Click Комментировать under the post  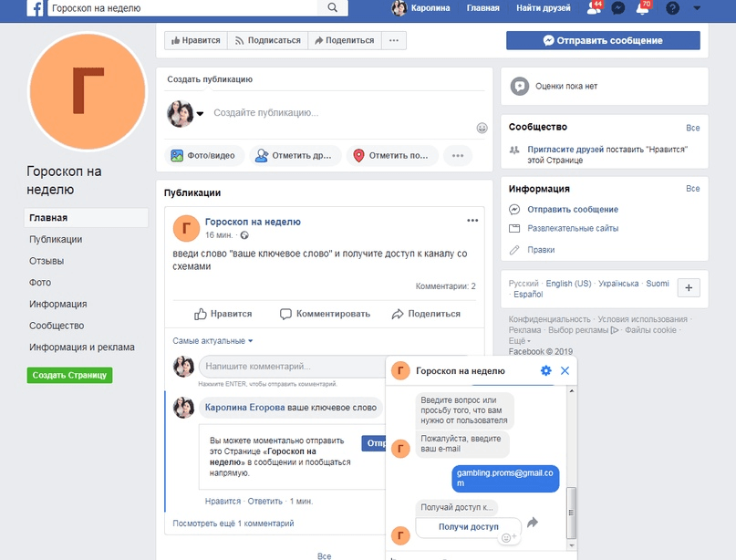click(325, 314)
